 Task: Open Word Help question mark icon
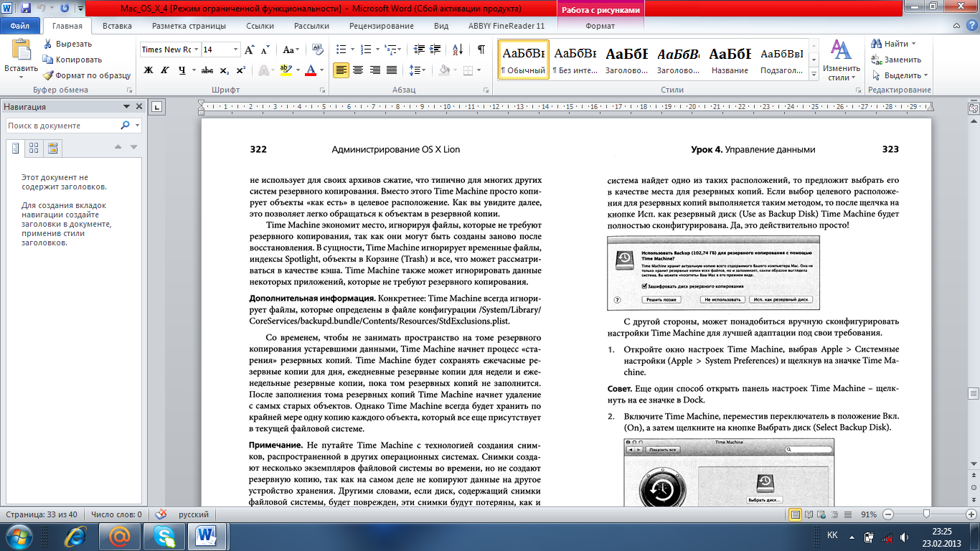click(972, 26)
